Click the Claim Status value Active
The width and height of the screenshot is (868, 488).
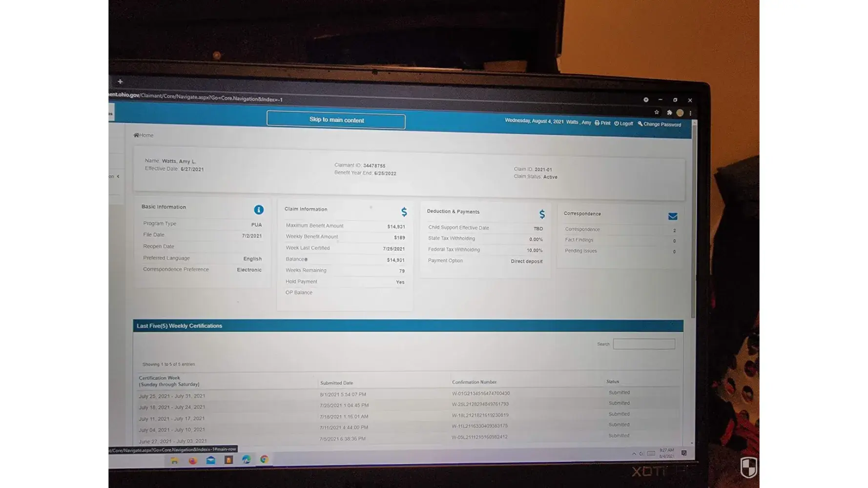[550, 177]
